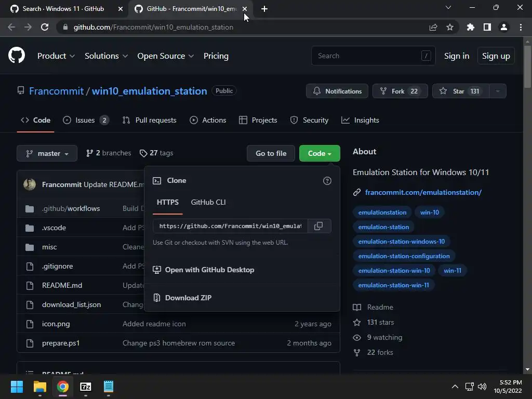532x399 pixels.
Task: Open a new browser tab with plus
Action: (x=264, y=9)
